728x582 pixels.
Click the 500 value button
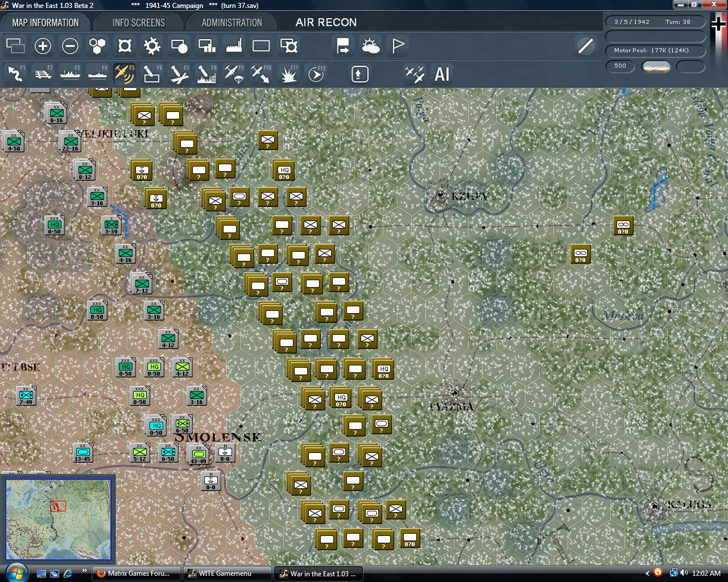coord(621,66)
